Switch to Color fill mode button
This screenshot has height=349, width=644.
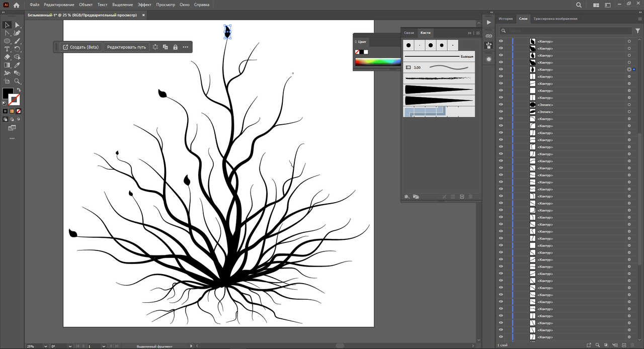tap(5, 111)
